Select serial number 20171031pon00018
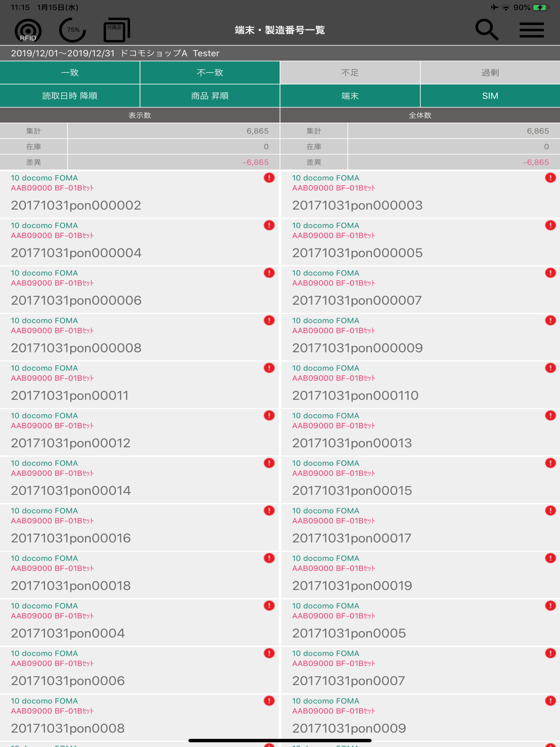Viewport: 560px width, 747px height. click(71, 586)
